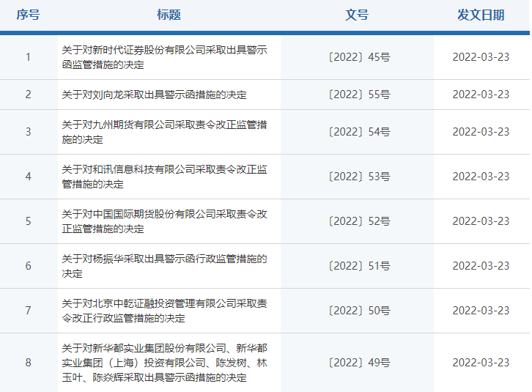532x392 pixels.
Task: Select document number 〔2022〕52号
Action: [x=360, y=221]
